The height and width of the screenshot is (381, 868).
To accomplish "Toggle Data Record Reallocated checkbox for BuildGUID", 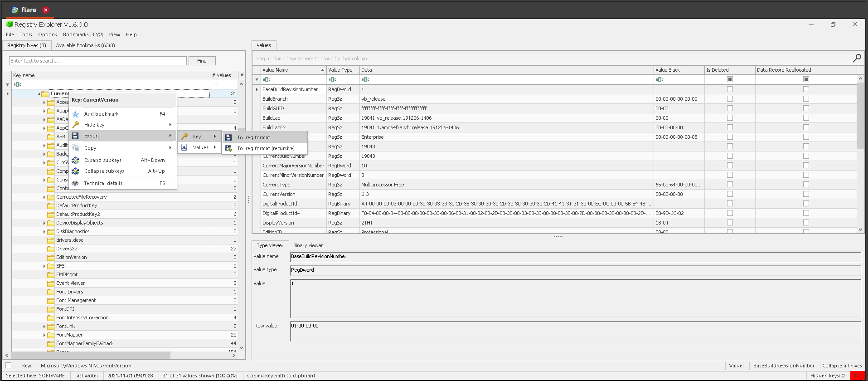I will (x=806, y=108).
